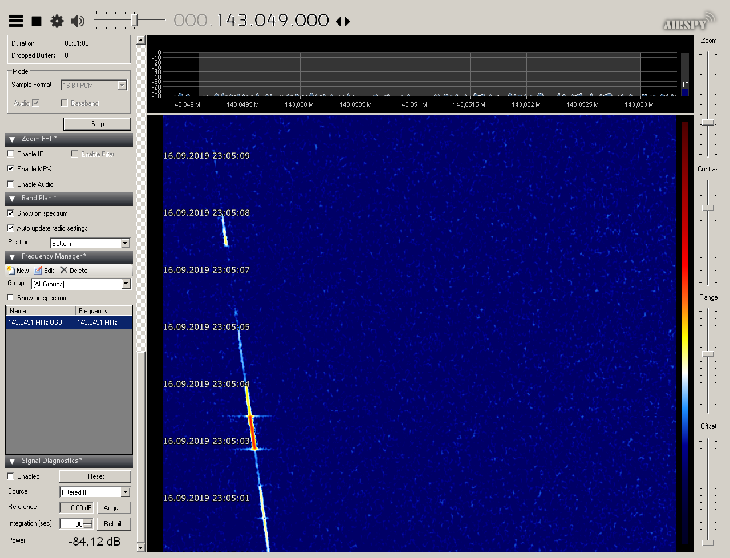Select the saved frequency entry in list
730x558 pixels.
tap(68, 323)
